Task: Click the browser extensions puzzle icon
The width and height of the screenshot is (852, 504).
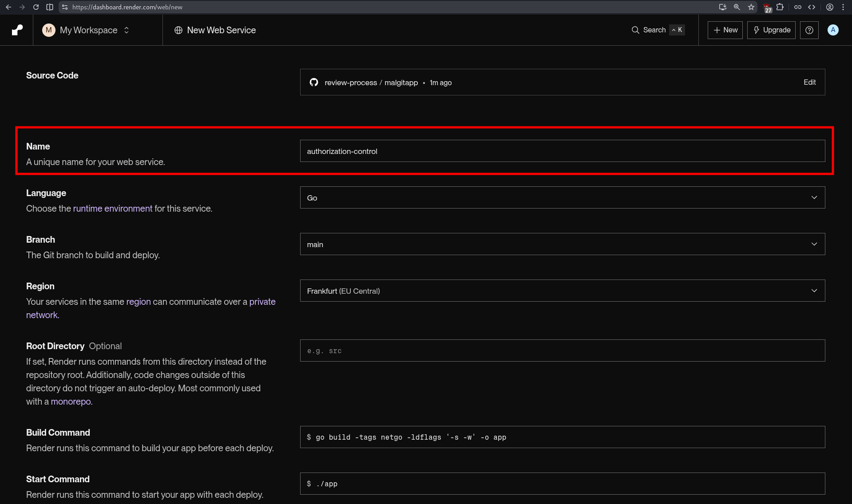Action: coord(781,7)
